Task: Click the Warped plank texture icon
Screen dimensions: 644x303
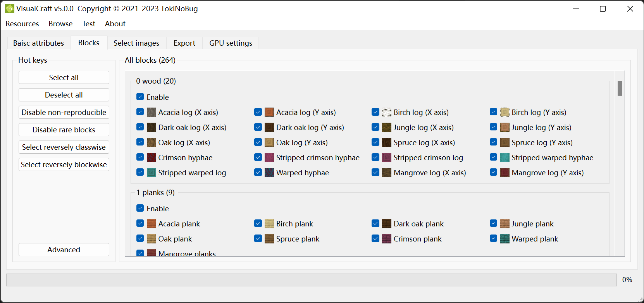Action: click(505, 239)
